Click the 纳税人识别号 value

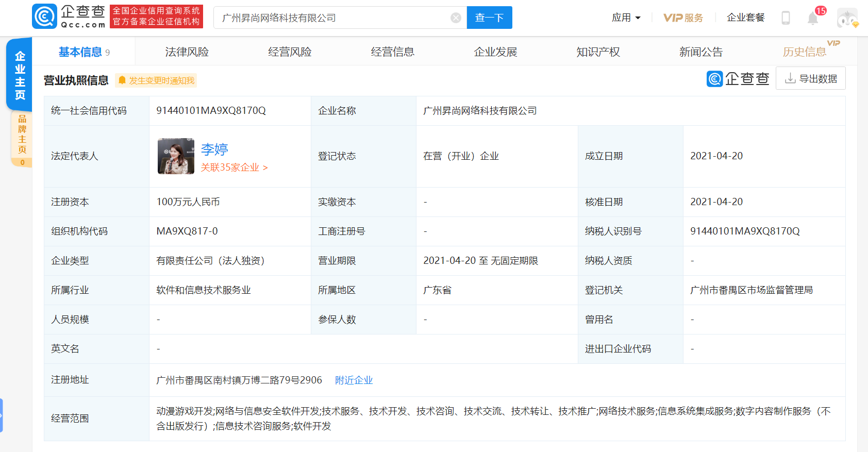click(x=745, y=231)
